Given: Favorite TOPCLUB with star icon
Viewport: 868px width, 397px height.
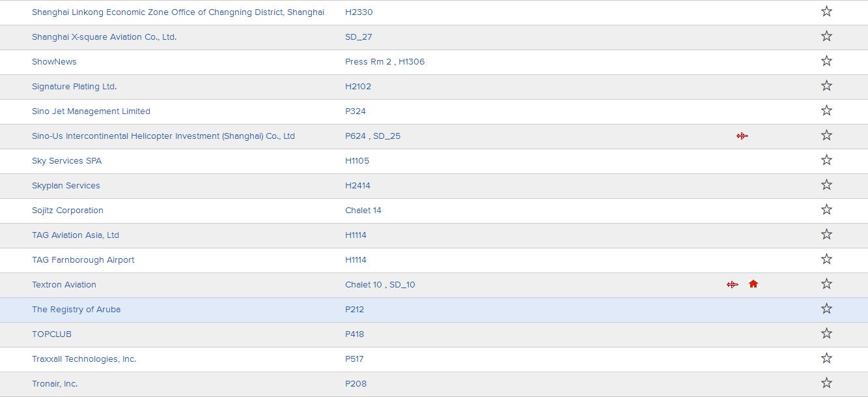Looking at the screenshot, I should click(x=826, y=333).
